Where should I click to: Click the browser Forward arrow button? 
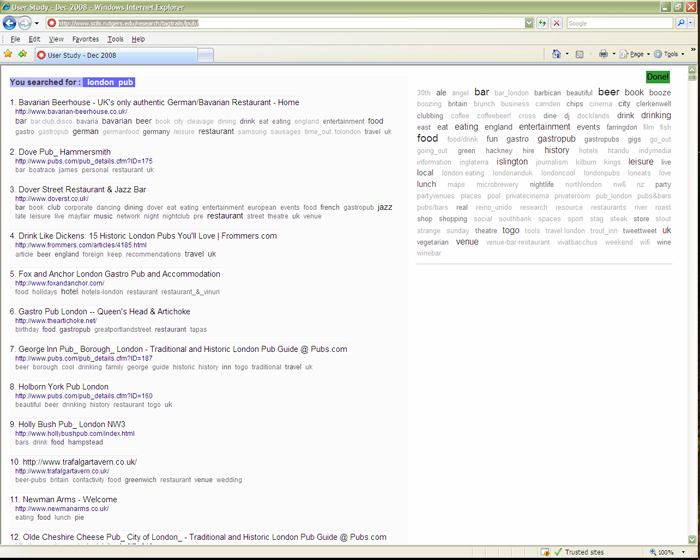(x=25, y=23)
